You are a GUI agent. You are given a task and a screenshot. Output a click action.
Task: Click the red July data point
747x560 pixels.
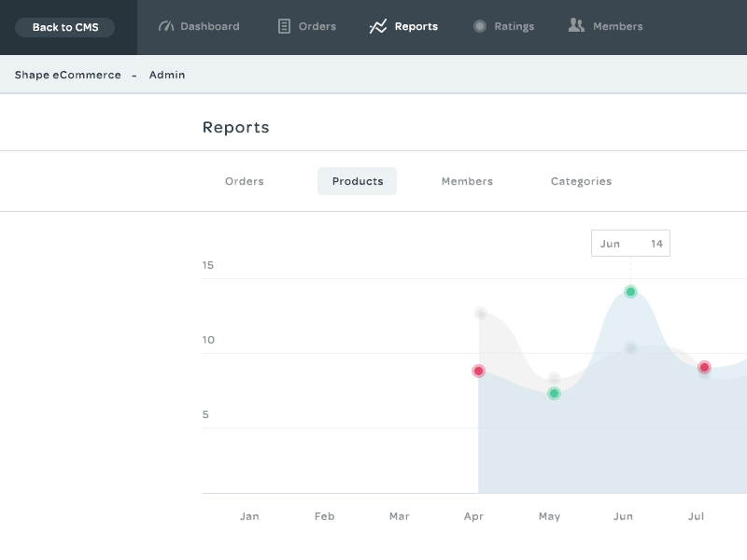point(706,368)
